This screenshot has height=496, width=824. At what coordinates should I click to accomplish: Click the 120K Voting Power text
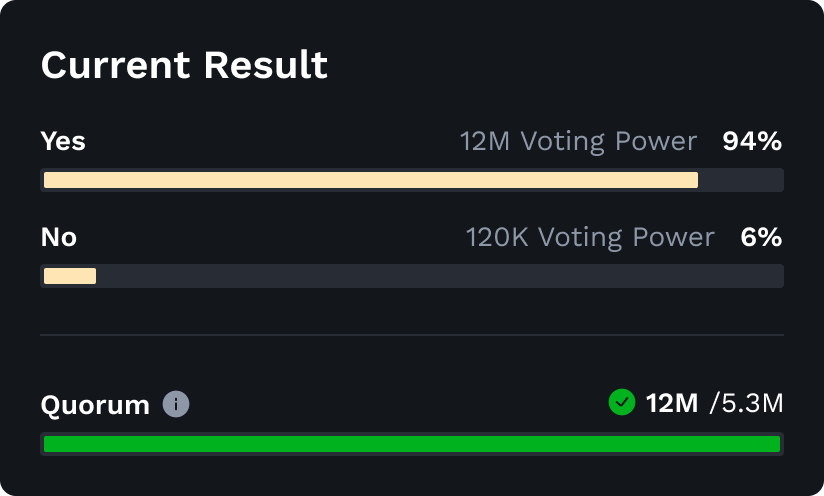coord(590,237)
